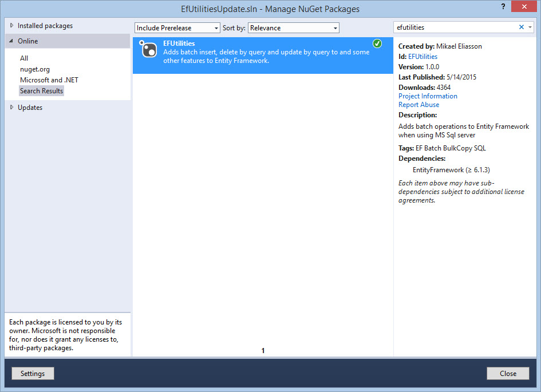This screenshot has height=392, width=541.
Task: Open the search history dropdown arrow
Action: coord(530,27)
